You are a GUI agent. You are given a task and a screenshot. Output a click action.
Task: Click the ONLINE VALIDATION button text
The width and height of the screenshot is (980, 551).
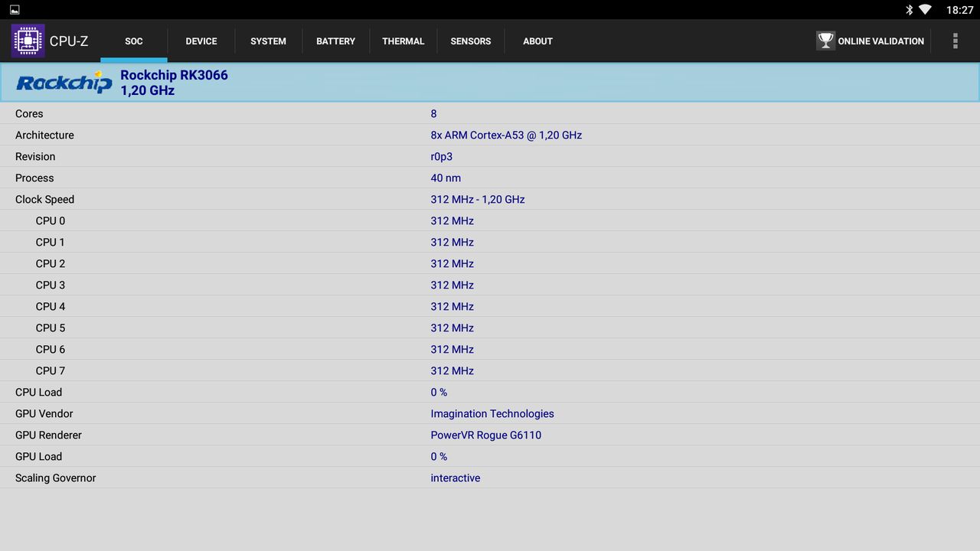coord(881,41)
